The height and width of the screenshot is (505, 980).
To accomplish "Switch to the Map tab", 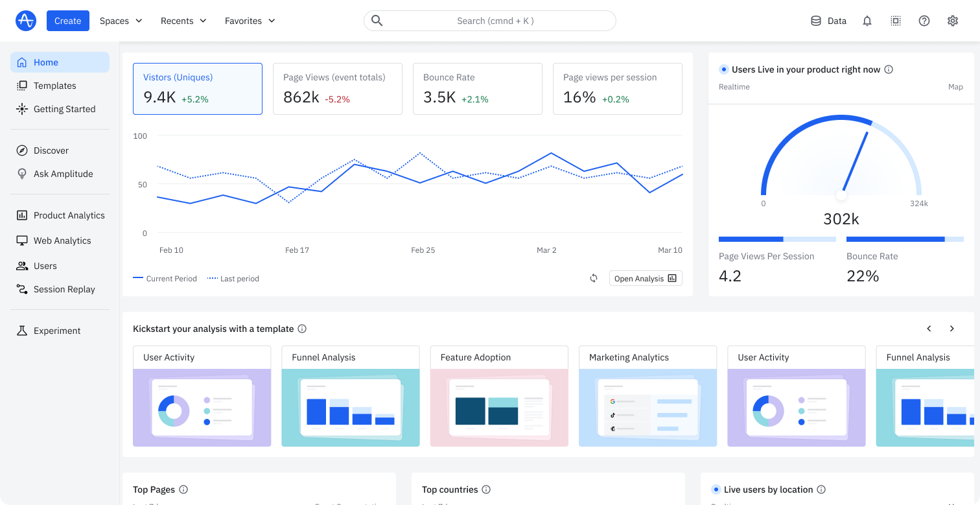I will pos(955,87).
